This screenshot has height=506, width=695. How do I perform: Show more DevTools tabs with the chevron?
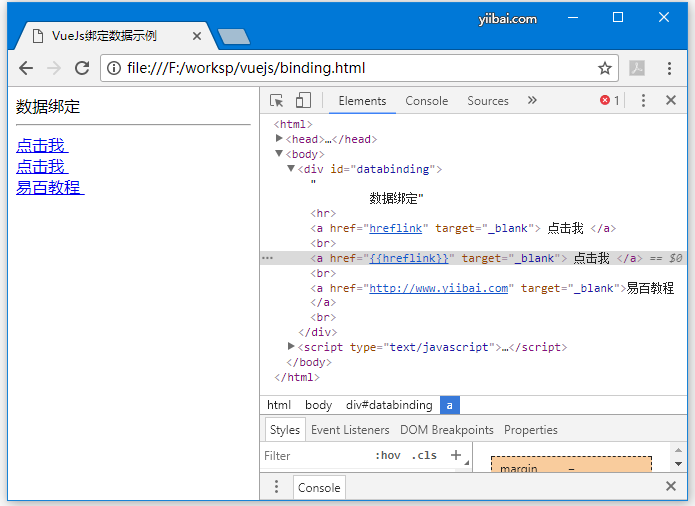pyautogui.click(x=532, y=100)
